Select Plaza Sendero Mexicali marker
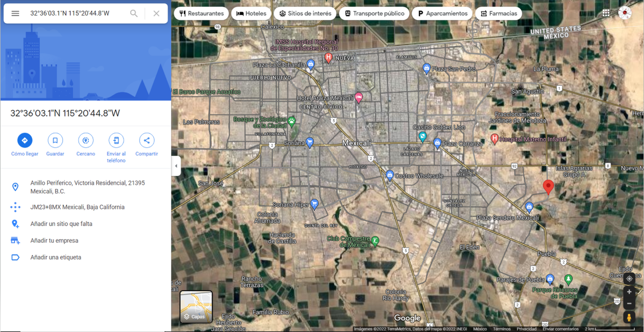The width and height of the screenshot is (644, 332). point(530,207)
